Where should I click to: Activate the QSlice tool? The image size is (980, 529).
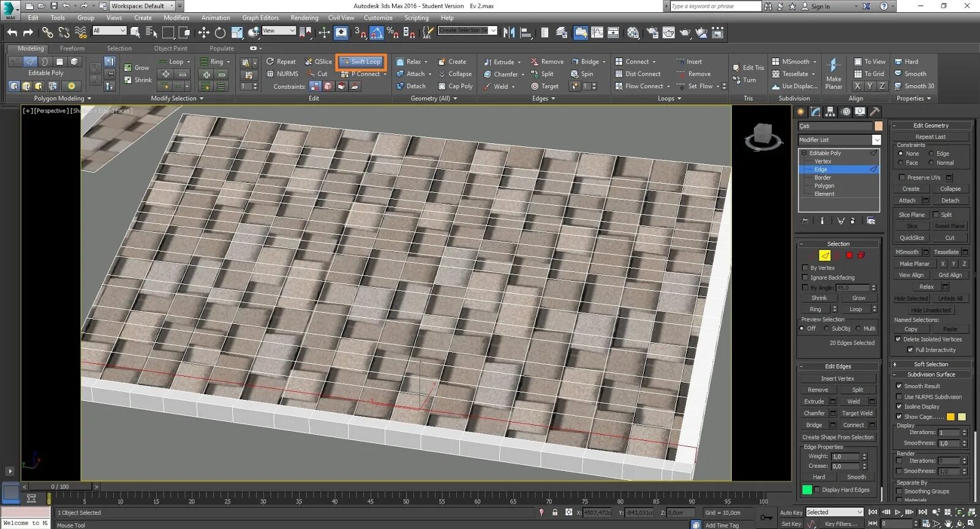coord(318,61)
